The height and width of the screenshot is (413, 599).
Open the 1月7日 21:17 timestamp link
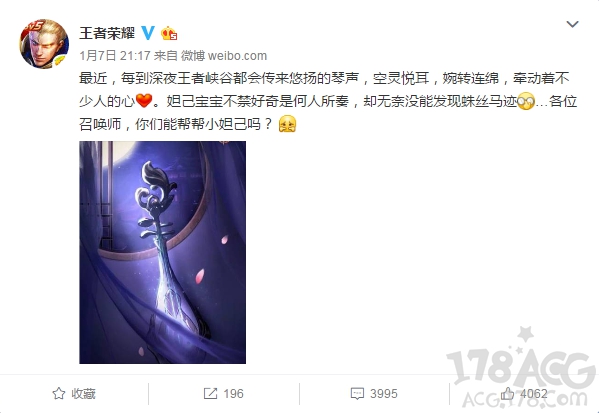pyautogui.click(x=115, y=56)
